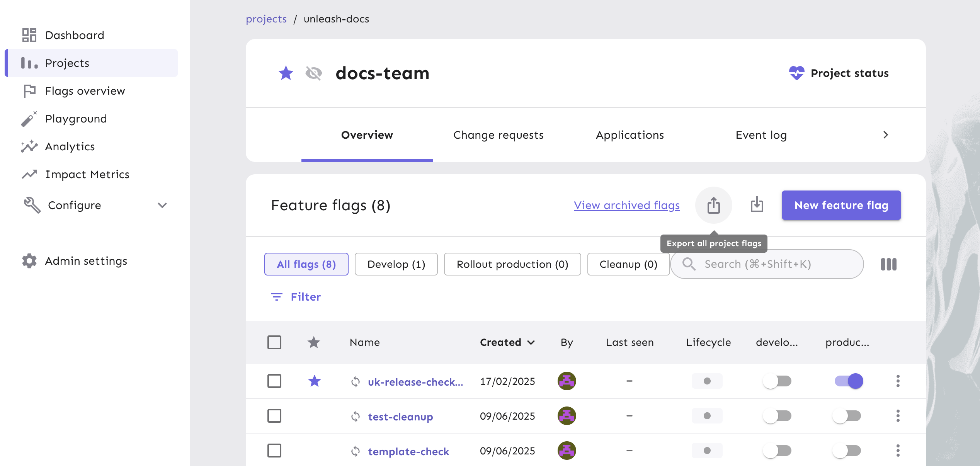Screen dimensions: 980x466
Task: Open Impact Metrics in the sidebar
Action: point(87,174)
